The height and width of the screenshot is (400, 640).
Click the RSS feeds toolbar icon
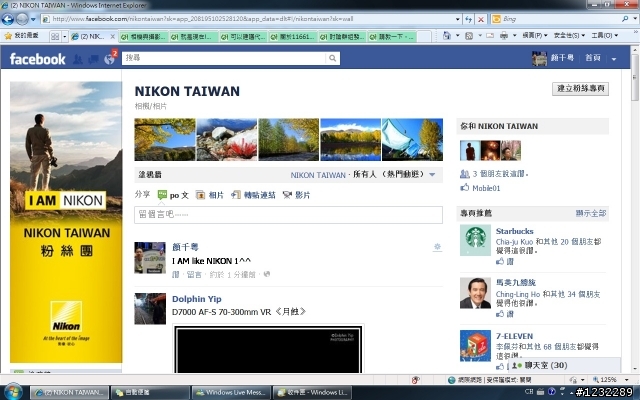[469, 36]
